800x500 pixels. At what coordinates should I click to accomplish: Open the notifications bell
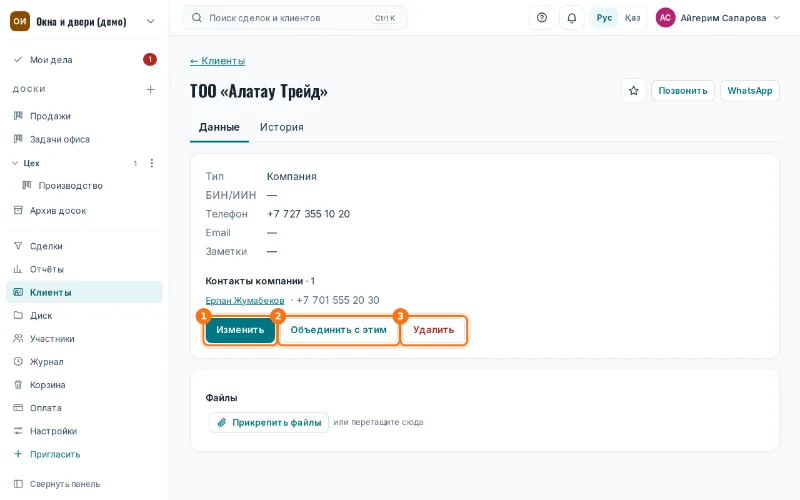[x=571, y=18]
